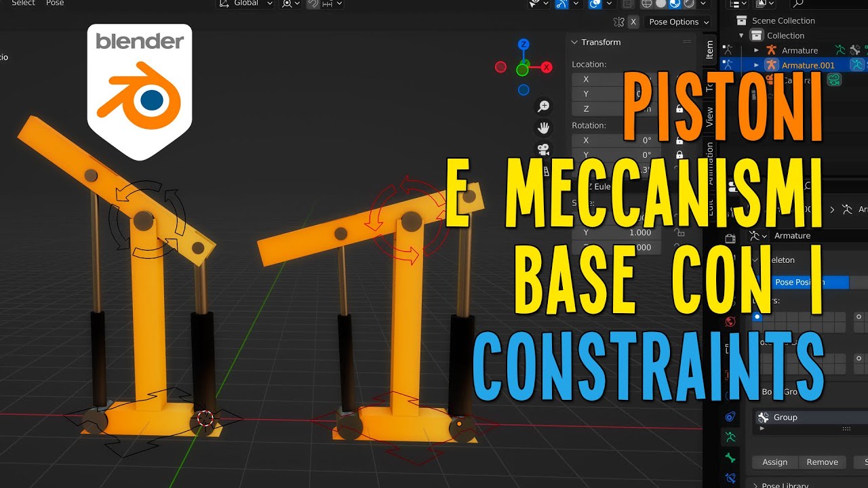Open outliner display mode dropdown
Viewport: 868px width, 488px height.
click(x=738, y=3)
